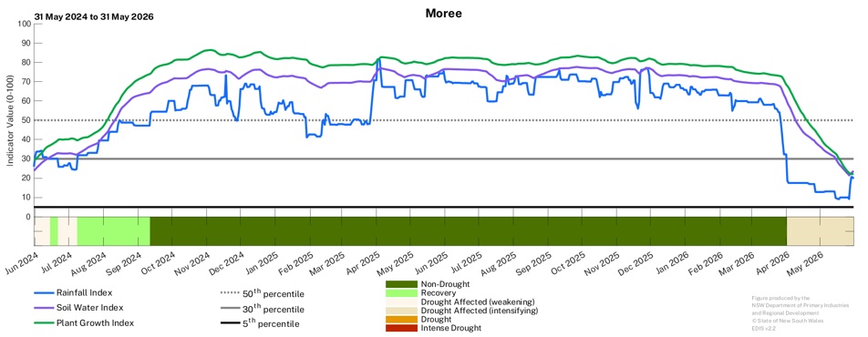Click the dark green Non-Drought legend swatch
This screenshot has height=337, width=868.
[401, 284]
